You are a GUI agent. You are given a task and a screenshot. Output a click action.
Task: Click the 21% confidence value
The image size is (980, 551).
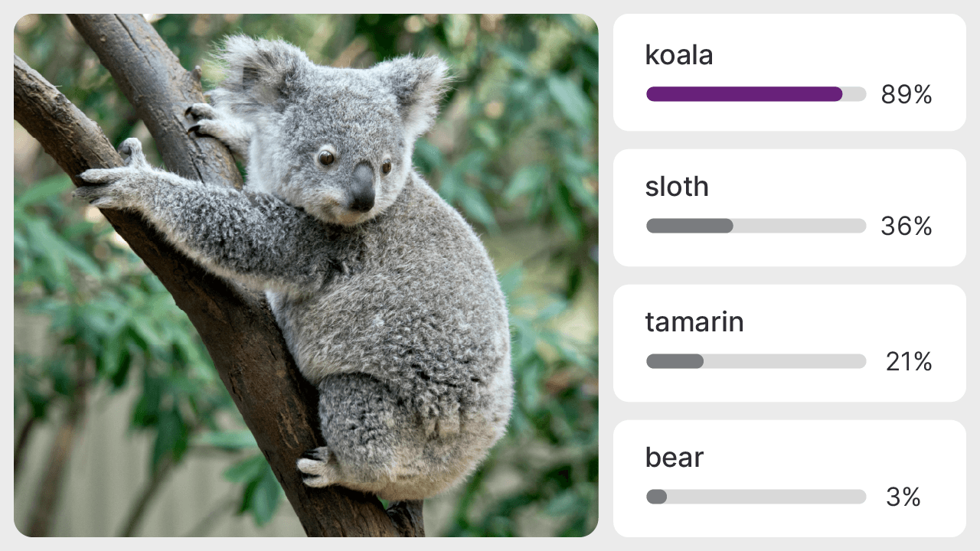(x=908, y=362)
